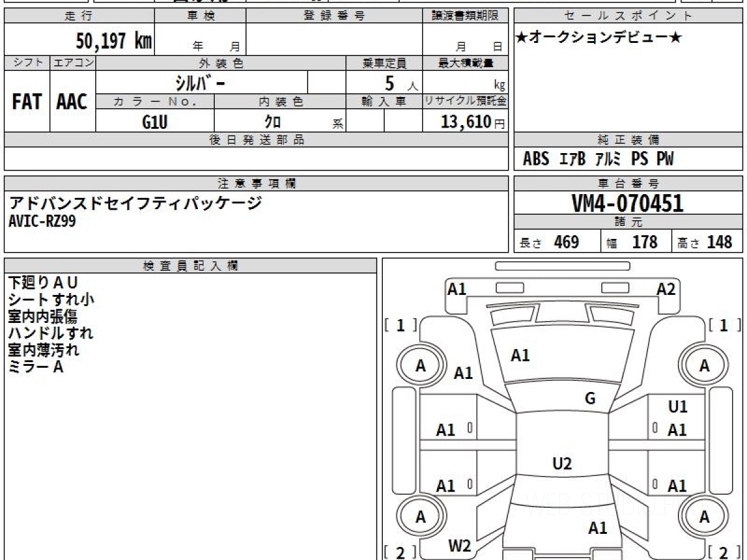Select the inspector note ミラーA
747x560 pixels.
click(x=36, y=366)
